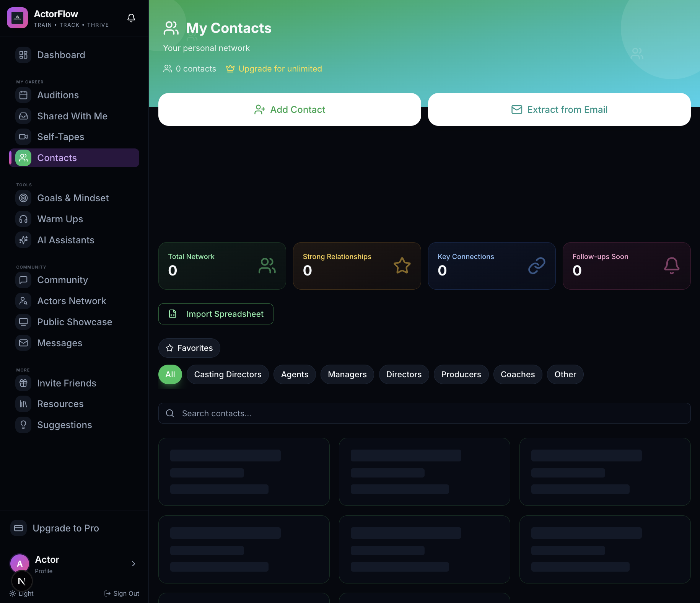Filter contacts by Producers
700x603 pixels.
tap(461, 374)
